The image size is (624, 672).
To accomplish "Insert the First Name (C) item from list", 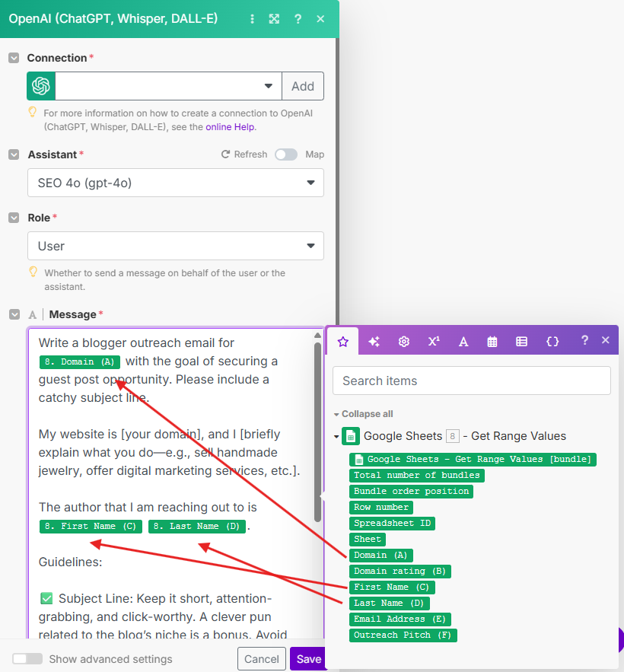I will point(392,587).
